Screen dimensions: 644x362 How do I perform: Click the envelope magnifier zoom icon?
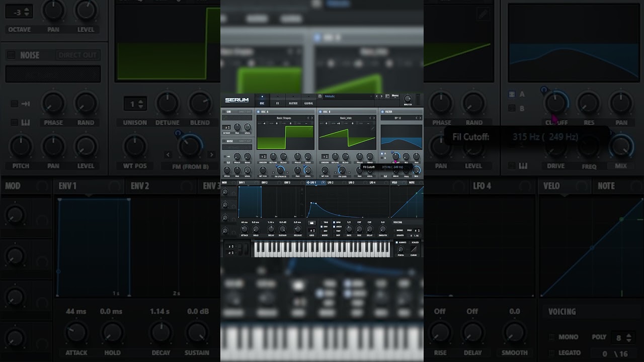pos(302,204)
